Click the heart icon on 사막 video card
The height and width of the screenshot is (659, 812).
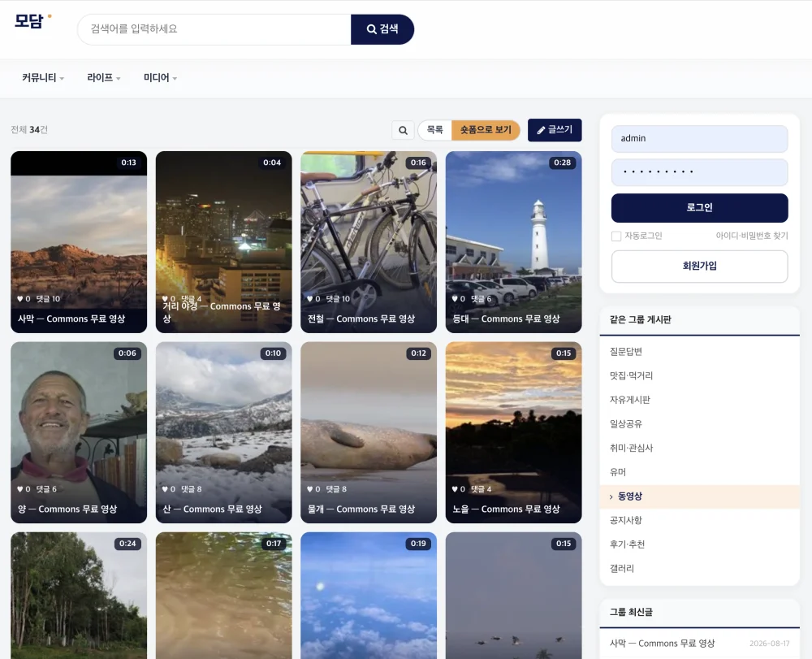(x=20, y=299)
